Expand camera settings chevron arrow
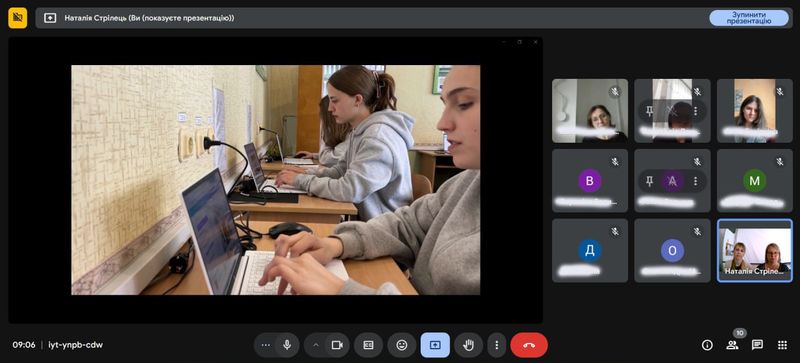The height and width of the screenshot is (363, 800). point(315,345)
